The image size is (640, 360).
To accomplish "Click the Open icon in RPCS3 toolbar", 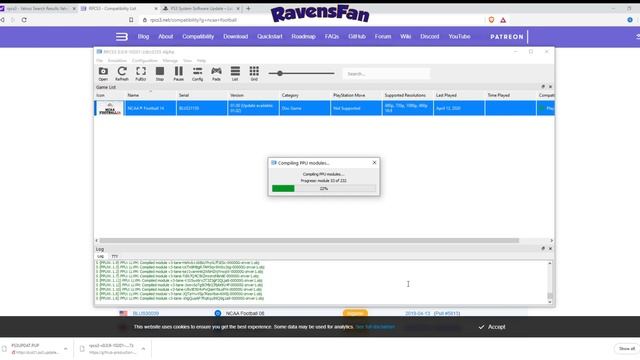I will click(103, 73).
